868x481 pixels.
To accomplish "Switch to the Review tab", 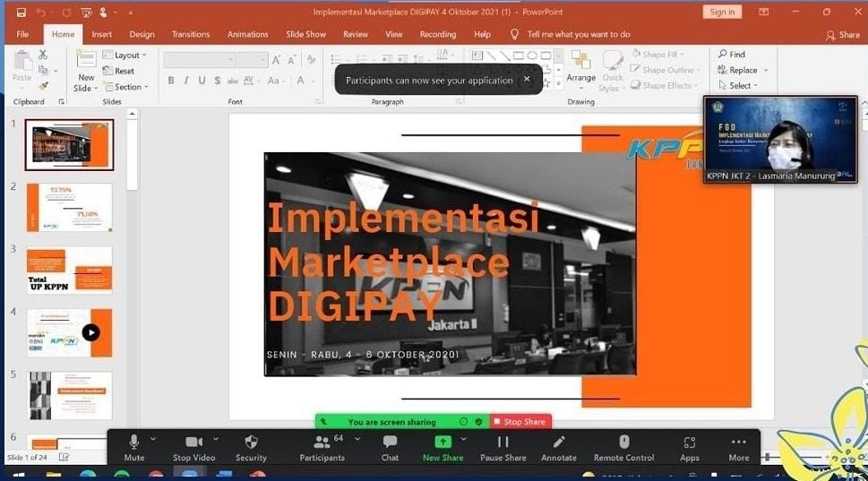I will (356, 34).
